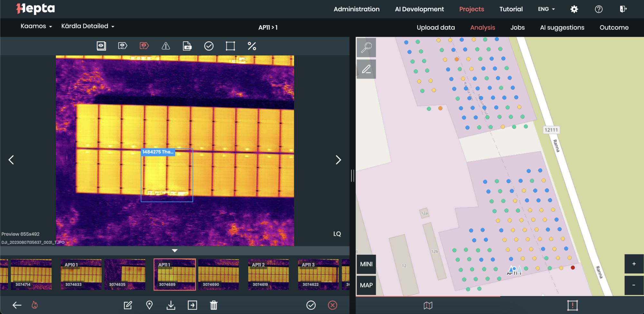The image size is (644, 314).
Task: Click the back arrow in bottom toolbar
Action: (17, 305)
